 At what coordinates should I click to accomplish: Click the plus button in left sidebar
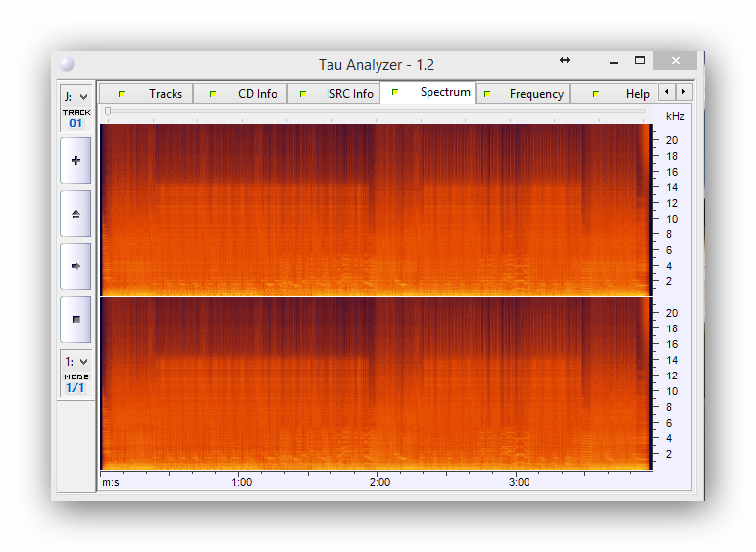(x=76, y=161)
